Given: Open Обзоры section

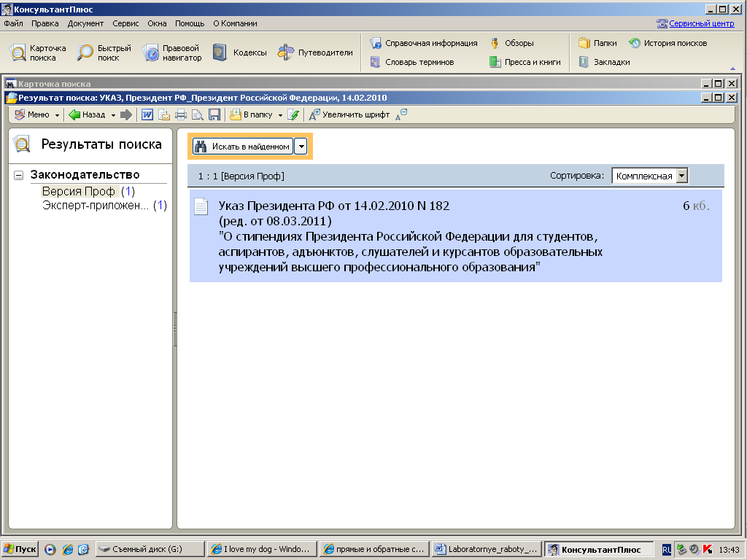Looking at the screenshot, I should pos(511,43).
